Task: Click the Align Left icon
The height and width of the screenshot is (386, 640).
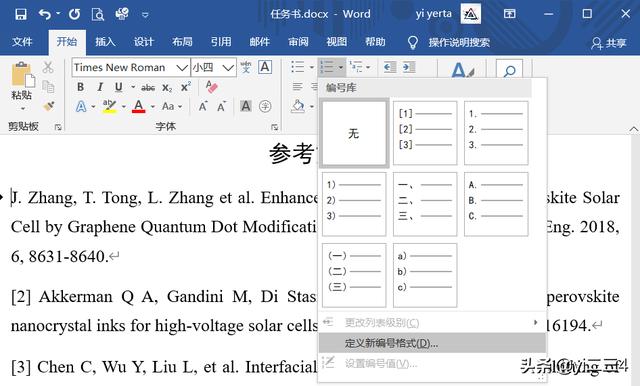Action: coord(298,87)
